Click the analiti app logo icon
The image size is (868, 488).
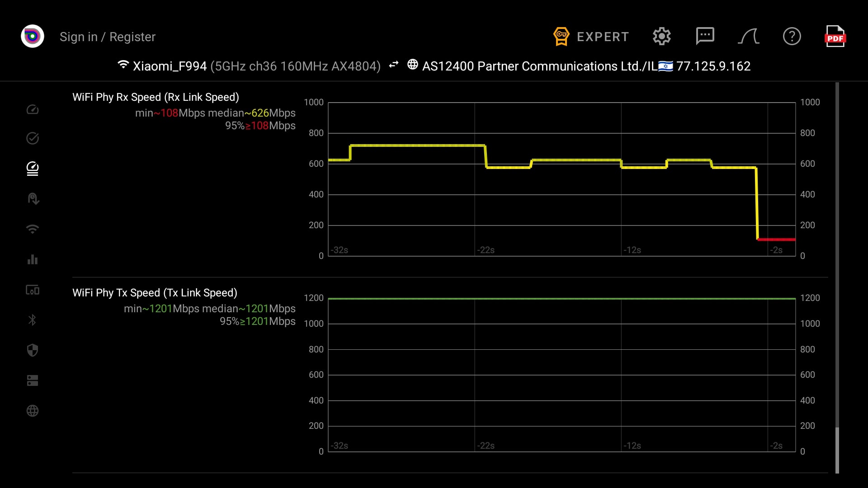(x=33, y=36)
